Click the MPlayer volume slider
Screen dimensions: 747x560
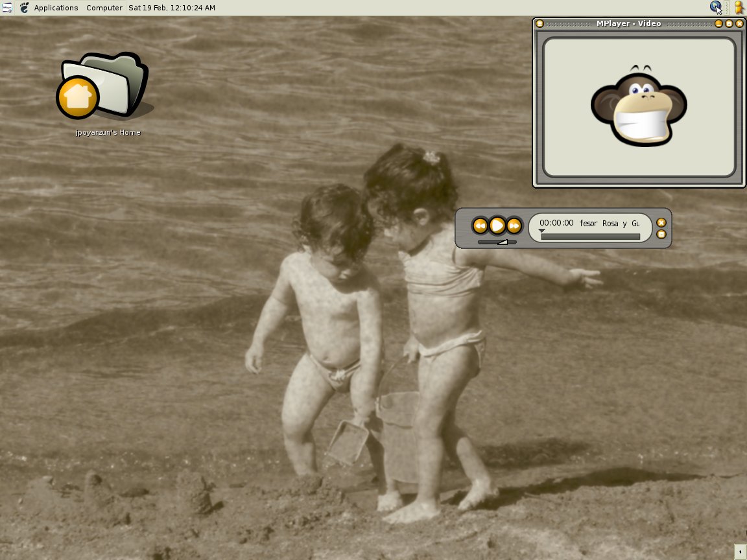(497, 242)
